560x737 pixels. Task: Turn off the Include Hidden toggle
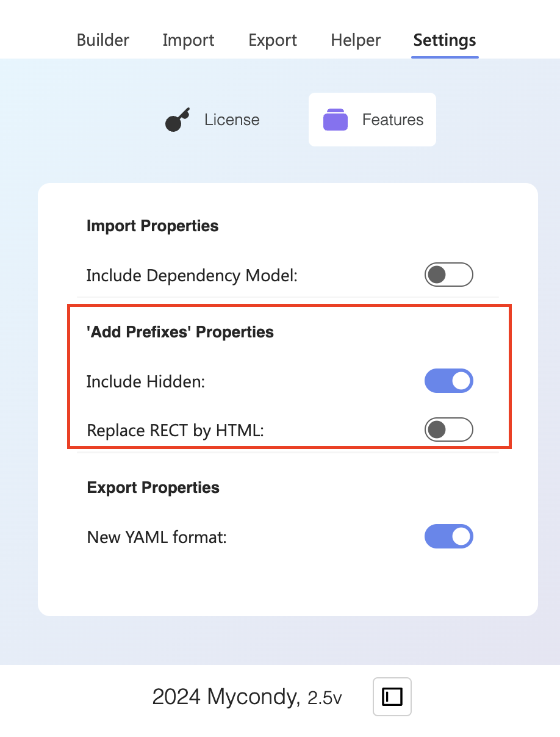point(448,381)
